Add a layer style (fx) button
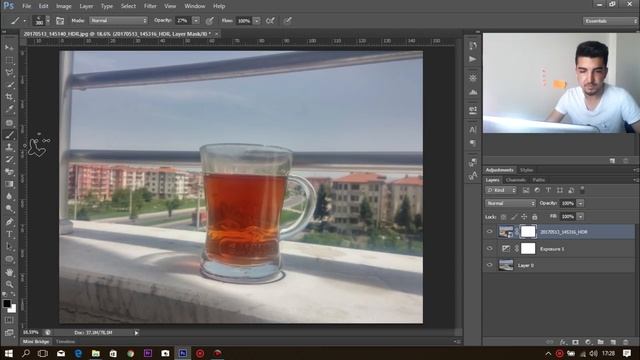Image resolution: width=640 pixels, height=360 pixels. (563, 342)
